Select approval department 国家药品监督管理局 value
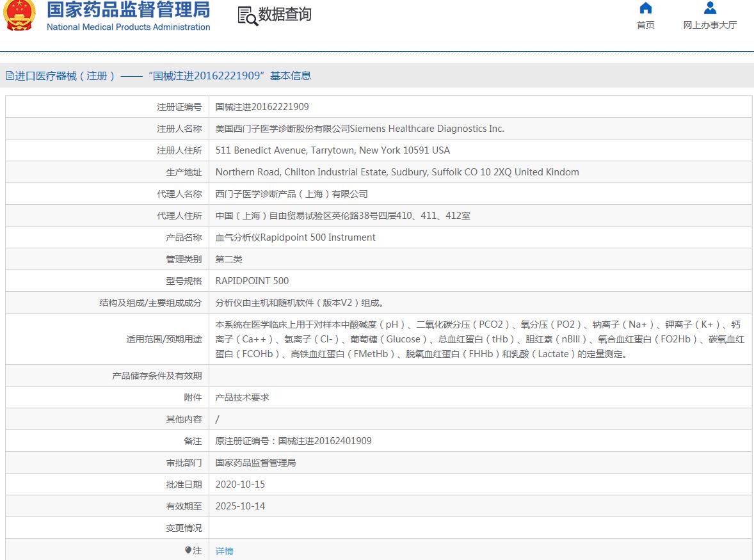Screen dimensions: 754x560 (255, 463)
